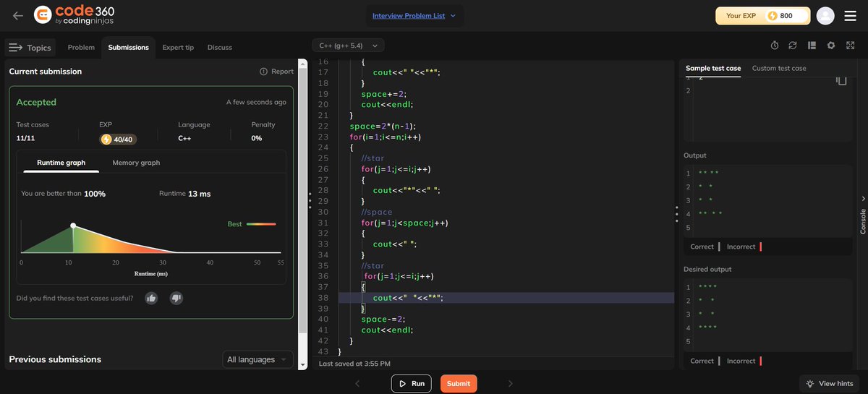Open the hamburger main menu
Image resolution: width=868 pixels, height=394 pixels.
point(851,15)
